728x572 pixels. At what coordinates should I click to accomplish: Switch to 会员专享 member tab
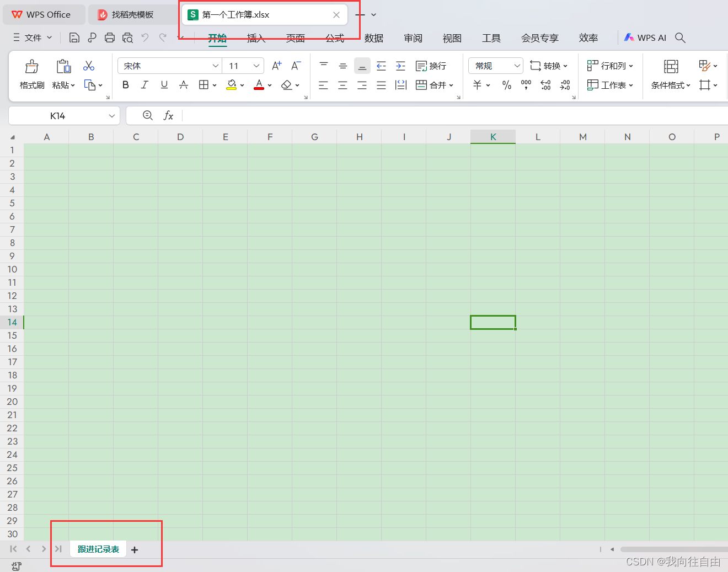[540, 38]
